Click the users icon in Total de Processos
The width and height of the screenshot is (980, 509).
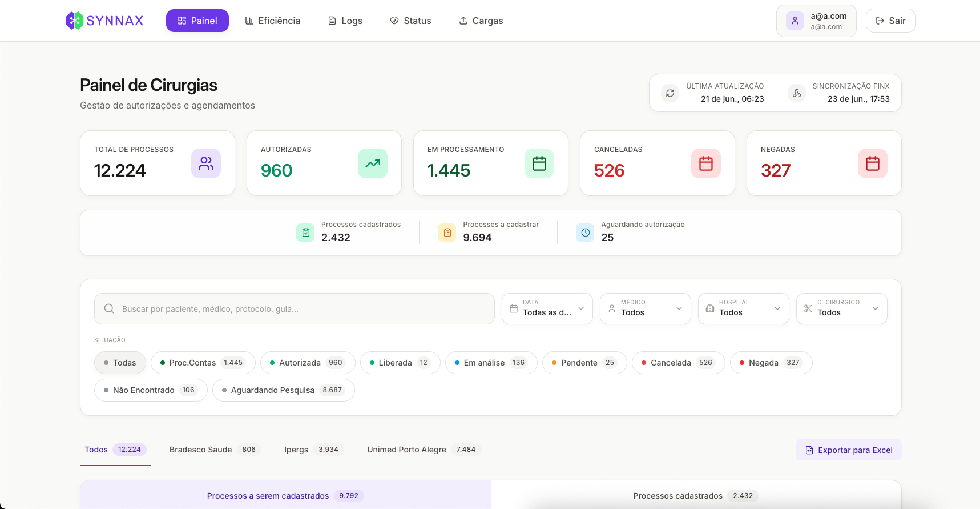pyautogui.click(x=206, y=163)
